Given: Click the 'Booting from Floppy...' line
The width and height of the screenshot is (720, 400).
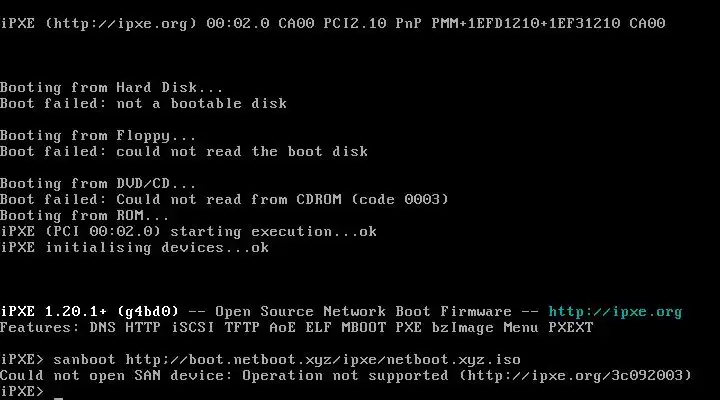Looking at the screenshot, I should (98, 135).
